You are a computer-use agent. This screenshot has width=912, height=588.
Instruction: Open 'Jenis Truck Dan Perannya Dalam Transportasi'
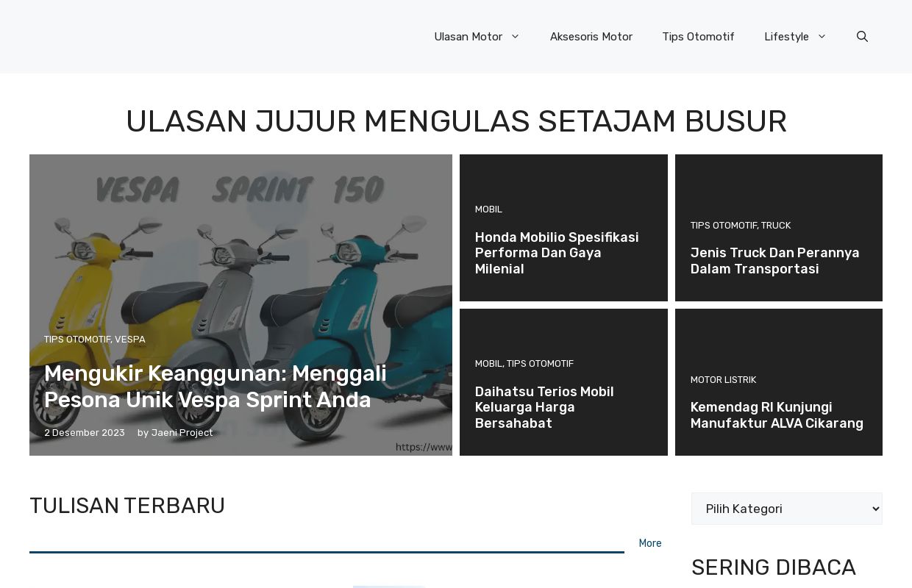point(774,261)
